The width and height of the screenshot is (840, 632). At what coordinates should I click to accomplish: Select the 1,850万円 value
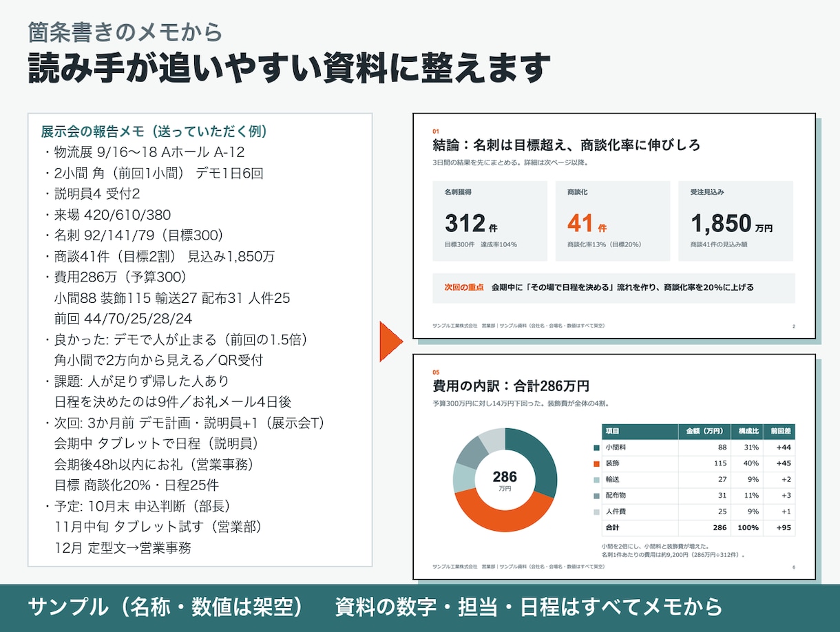(x=731, y=224)
